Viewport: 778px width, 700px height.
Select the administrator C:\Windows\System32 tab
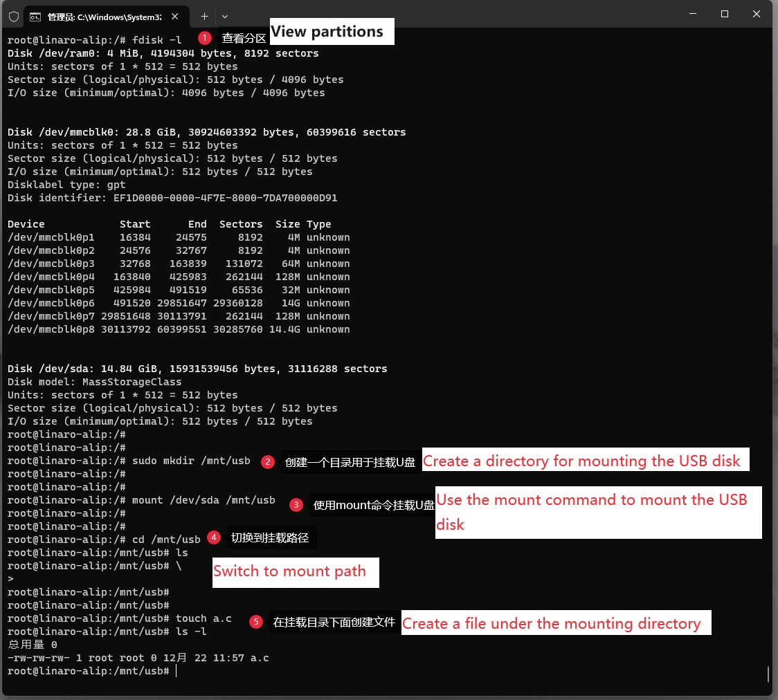[x=104, y=15]
